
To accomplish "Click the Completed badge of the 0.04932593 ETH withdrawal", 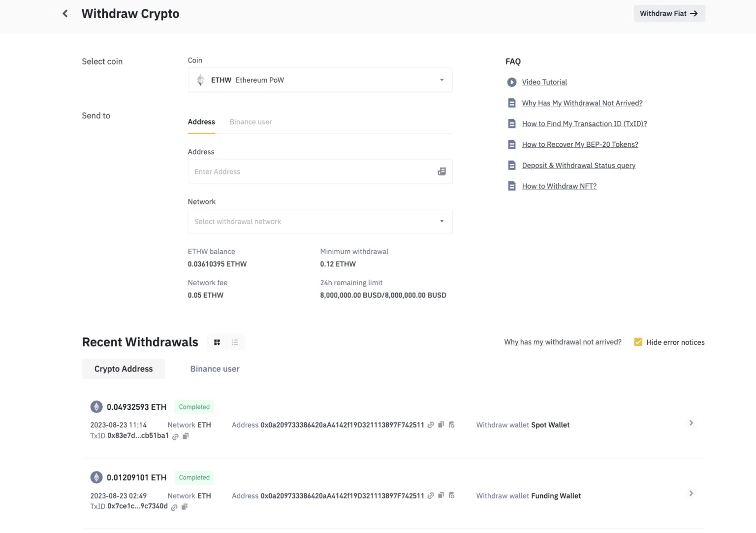I will tap(194, 407).
